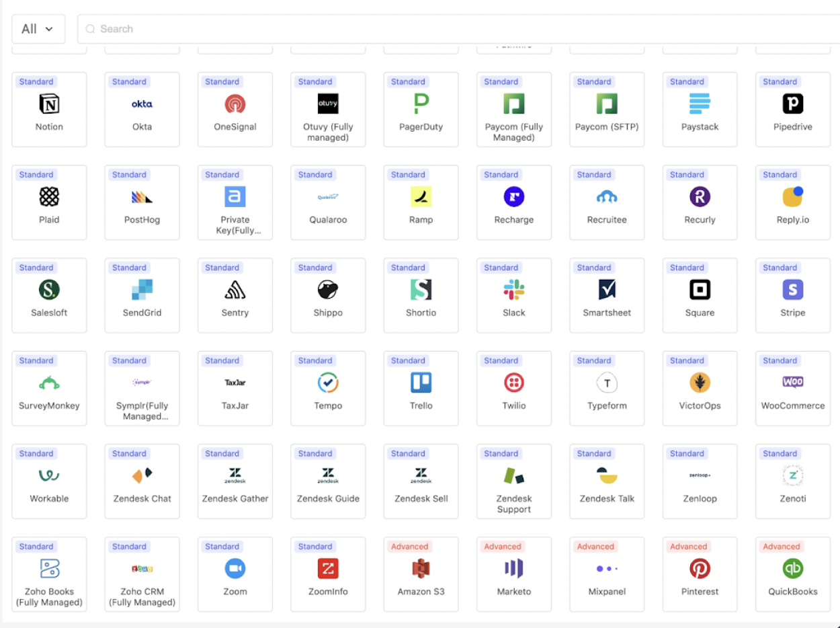Open the Zendesk Support connector card
The image size is (840, 628).
[x=514, y=481]
